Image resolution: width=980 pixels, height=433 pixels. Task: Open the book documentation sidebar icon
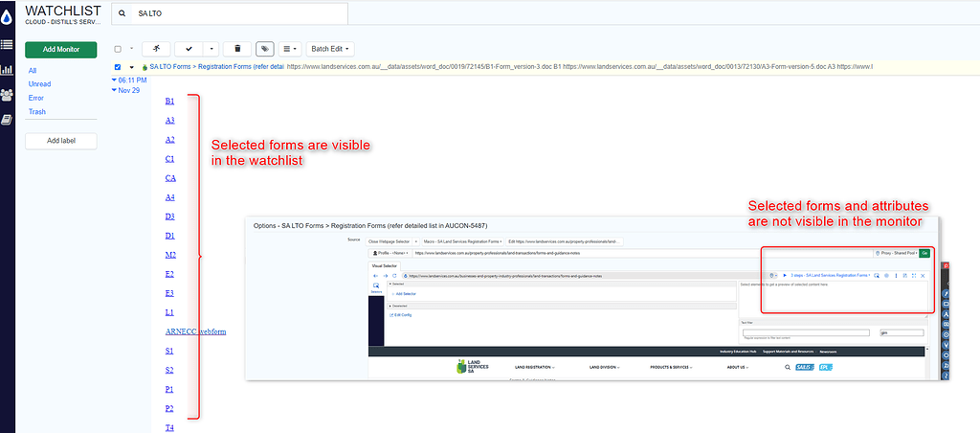[7, 120]
